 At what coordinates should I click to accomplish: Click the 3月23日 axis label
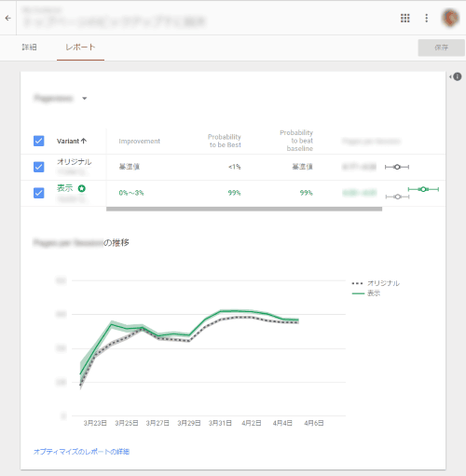pyautogui.click(x=95, y=423)
